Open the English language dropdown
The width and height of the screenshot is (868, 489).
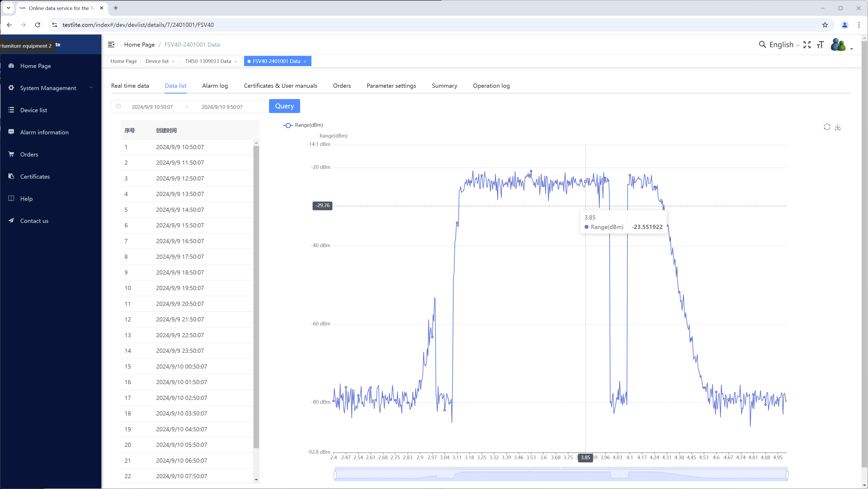[784, 45]
